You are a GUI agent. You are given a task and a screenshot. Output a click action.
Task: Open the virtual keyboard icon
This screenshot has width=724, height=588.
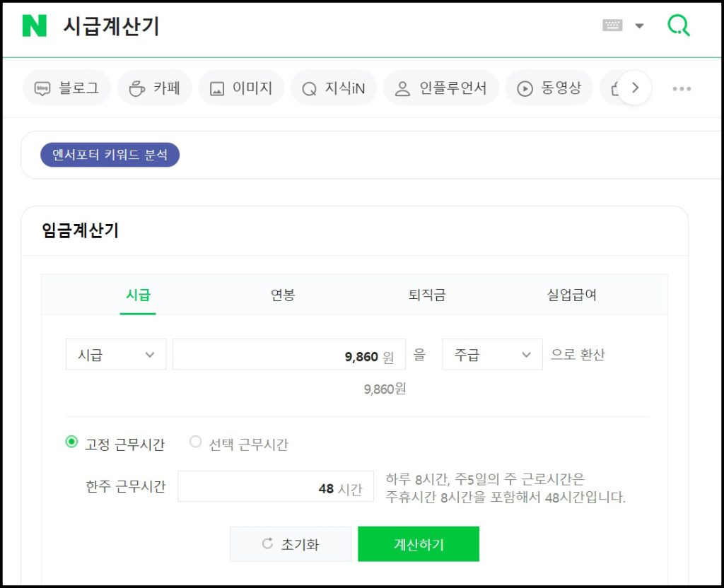612,25
